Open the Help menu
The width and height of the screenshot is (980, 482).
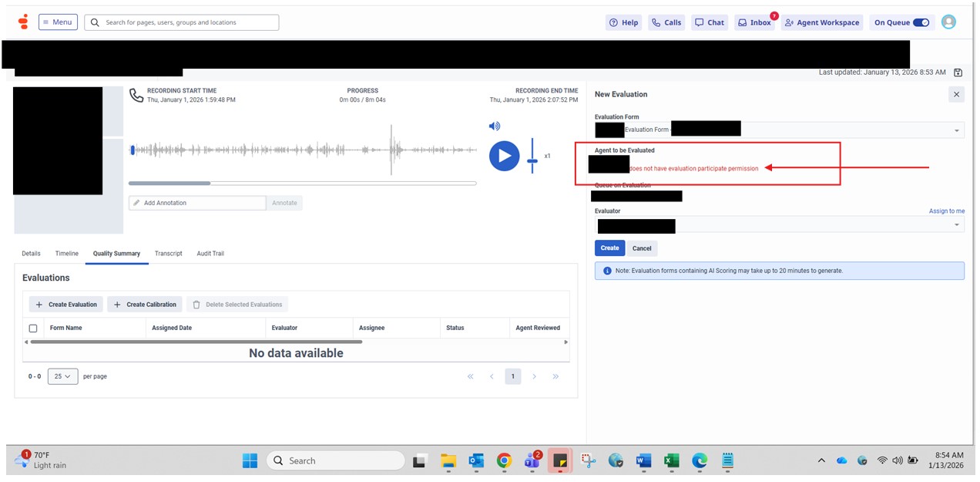[x=624, y=22]
